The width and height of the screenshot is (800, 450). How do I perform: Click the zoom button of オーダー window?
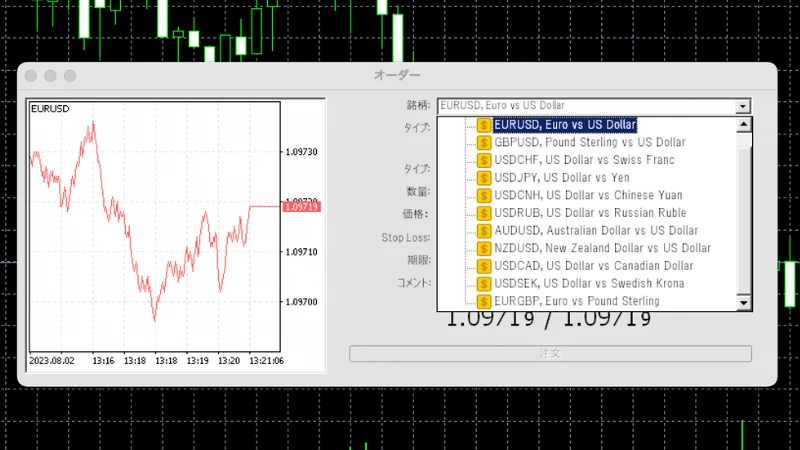coord(70,76)
